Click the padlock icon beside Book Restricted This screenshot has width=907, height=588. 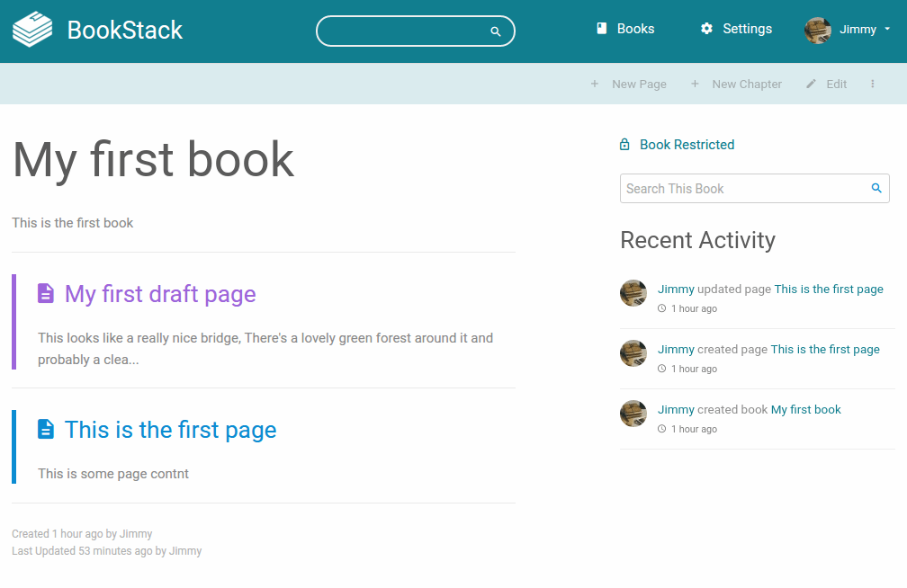click(624, 145)
